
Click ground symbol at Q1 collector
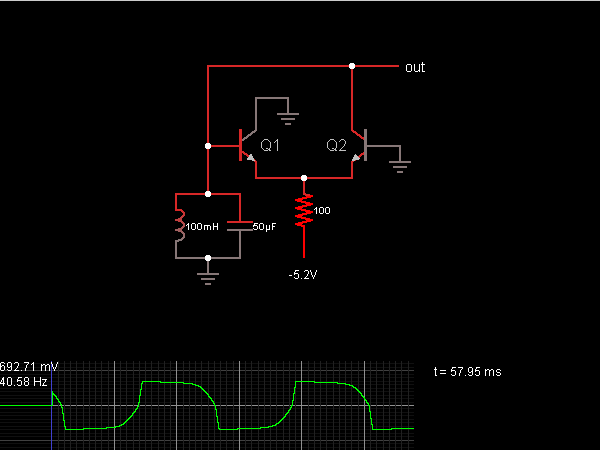click(x=288, y=119)
